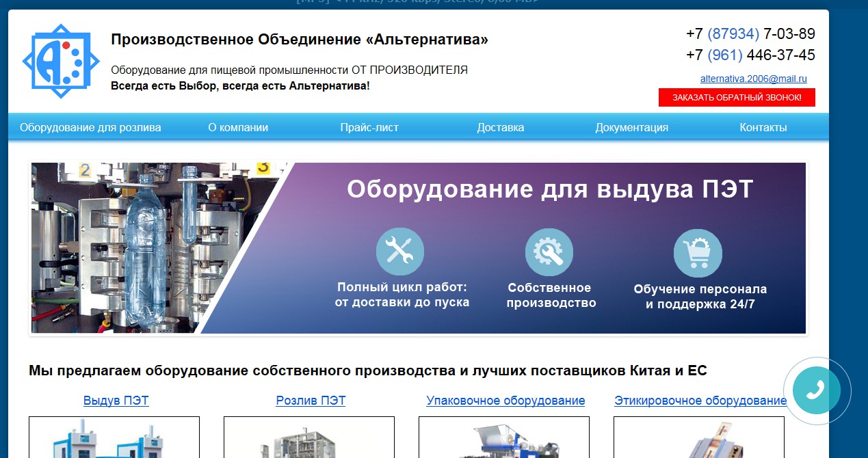Viewport: 868px width, 458px height.
Task: Click the Упаковочное оборудование thumbnail image
Action: point(504,437)
